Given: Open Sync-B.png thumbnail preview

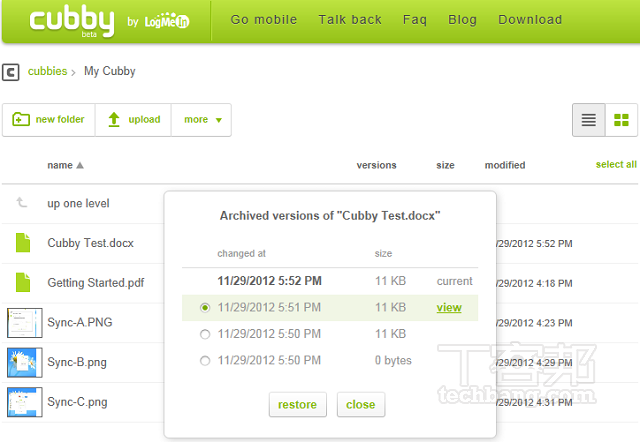Looking at the screenshot, I should 24,362.
